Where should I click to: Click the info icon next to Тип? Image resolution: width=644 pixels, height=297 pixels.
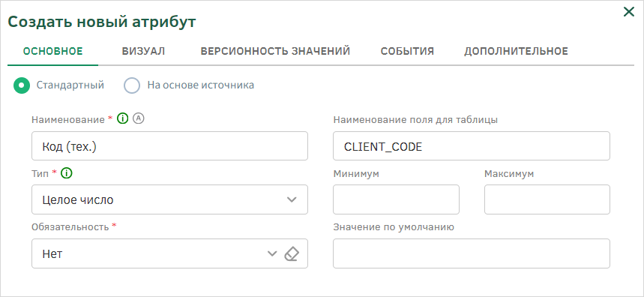pos(66,173)
